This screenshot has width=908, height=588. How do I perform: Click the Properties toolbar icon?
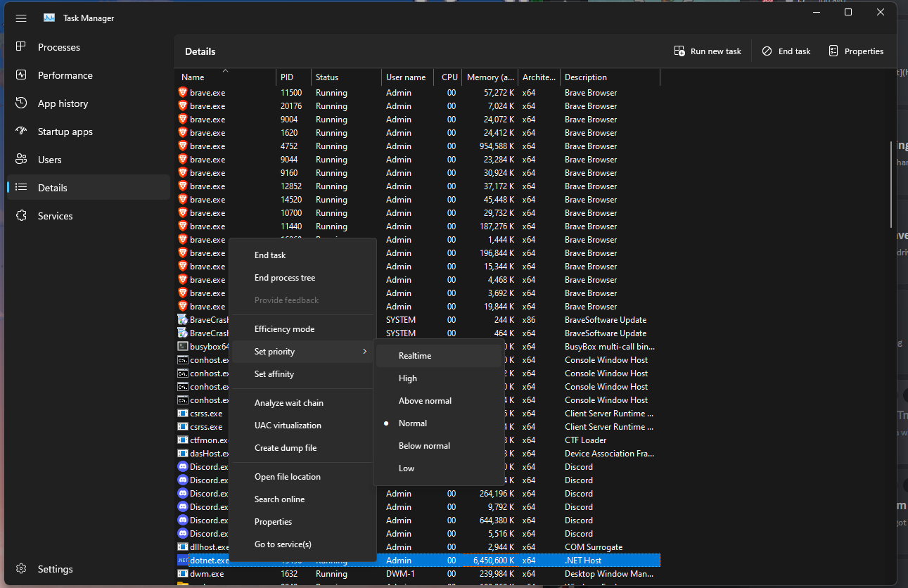833,51
